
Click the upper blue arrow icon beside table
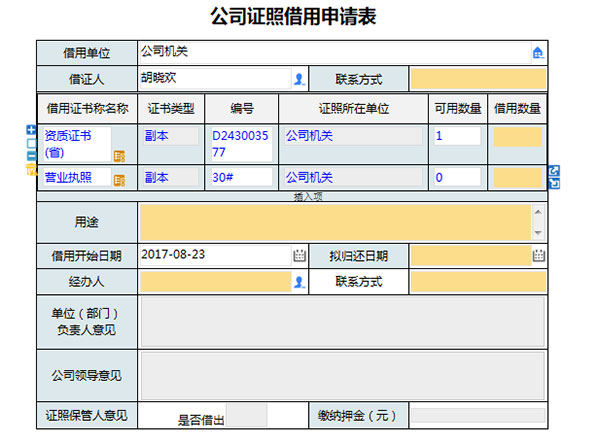554,171
